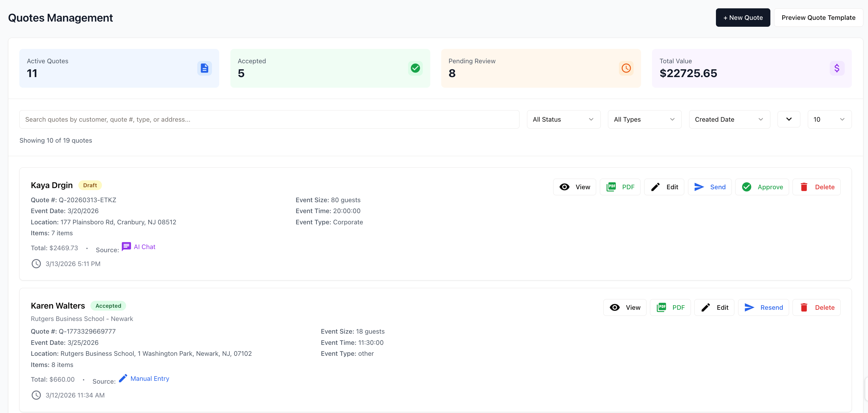868x413 pixels.
Task: Toggle sort direction arrow button
Action: pyautogui.click(x=789, y=119)
